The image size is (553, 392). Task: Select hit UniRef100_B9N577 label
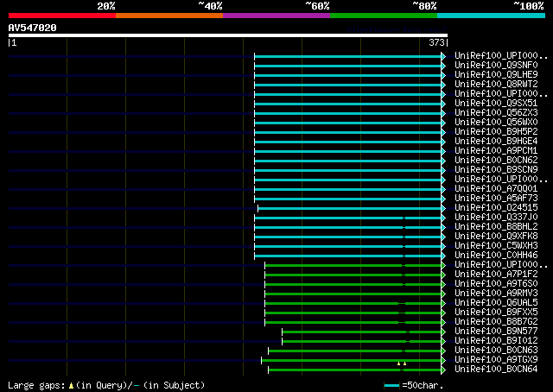pos(496,332)
